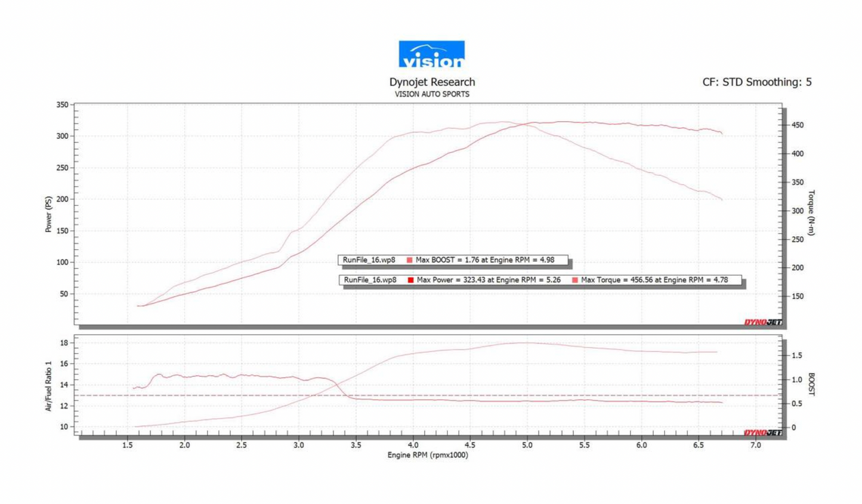Image resolution: width=862 pixels, height=504 pixels.
Task: Click the 450 tick on Torque axis
Action: [x=797, y=125]
